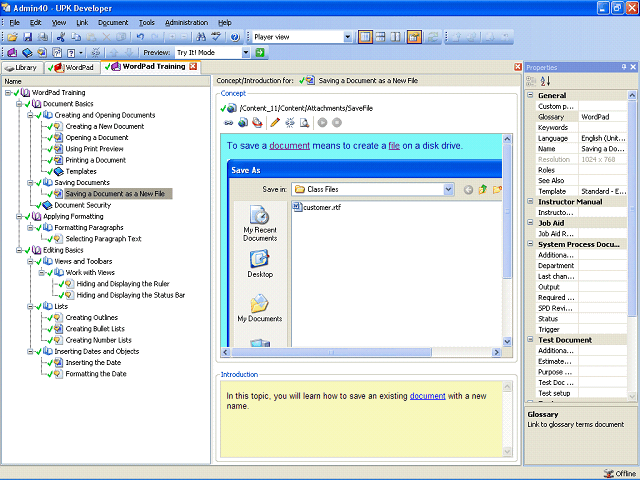Switch to the Library tab
This screenshot has width=640, height=480.
coord(22,67)
